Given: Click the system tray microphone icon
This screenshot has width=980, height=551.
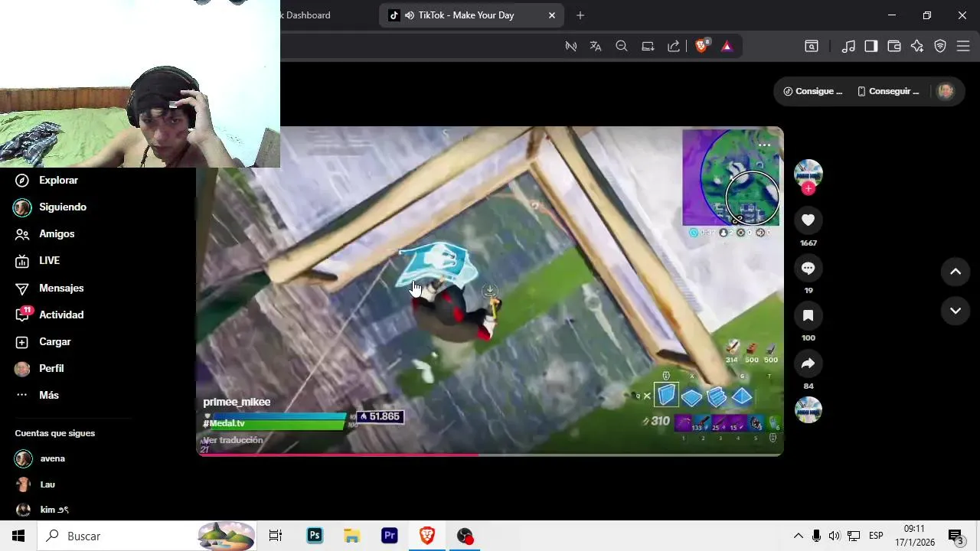Looking at the screenshot, I should (816, 536).
